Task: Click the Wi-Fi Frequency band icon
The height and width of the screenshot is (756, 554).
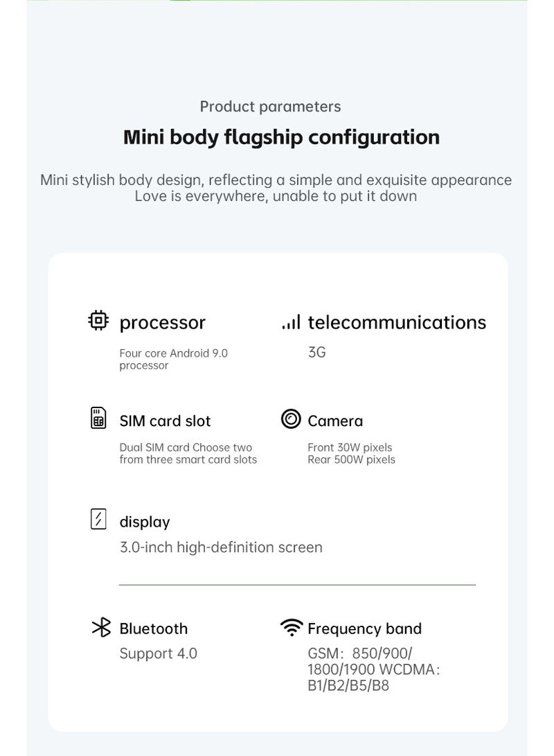Action: [x=292, y=627]
